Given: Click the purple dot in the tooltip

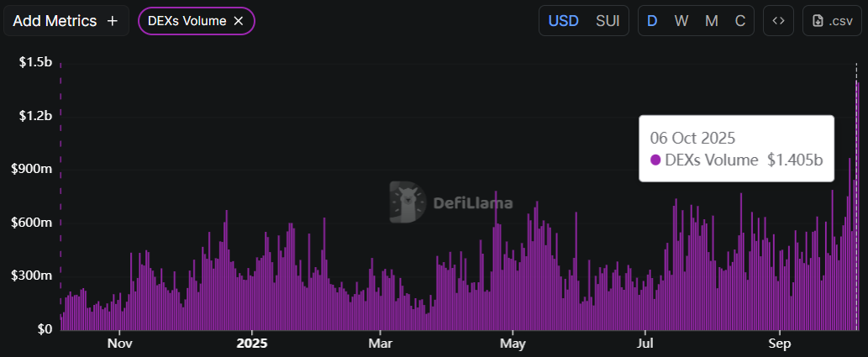Looking at the screenshot, I should tap(656, 160).
